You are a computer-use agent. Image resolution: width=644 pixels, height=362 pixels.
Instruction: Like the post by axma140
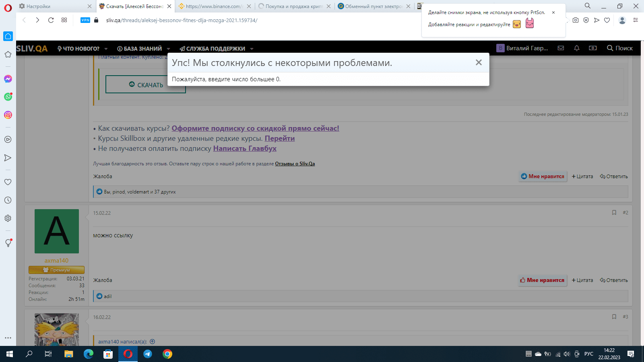click(542, 280)
